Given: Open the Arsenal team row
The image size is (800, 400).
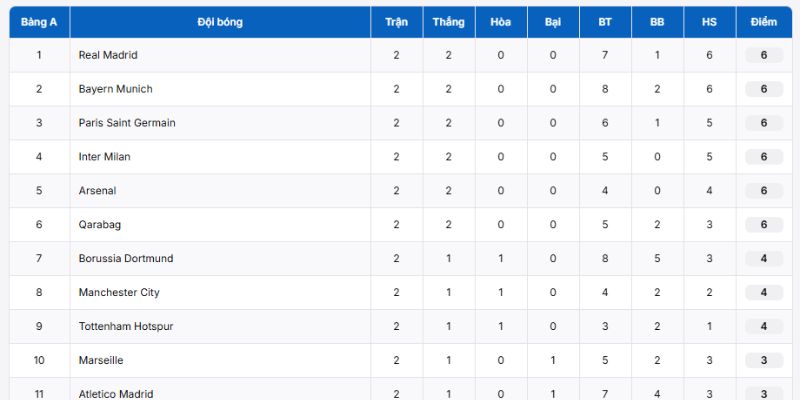Looking at the screenshot, I should click(97, 191).
